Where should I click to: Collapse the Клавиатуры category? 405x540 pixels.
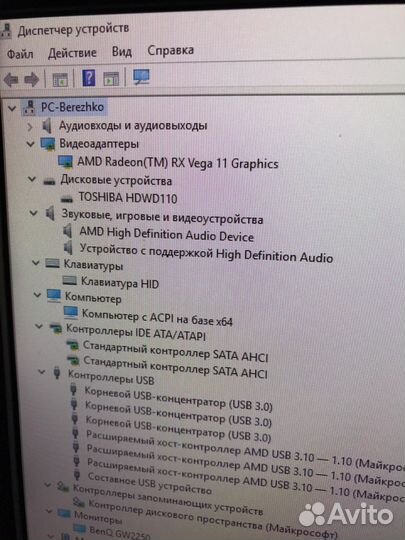point(35,263)
